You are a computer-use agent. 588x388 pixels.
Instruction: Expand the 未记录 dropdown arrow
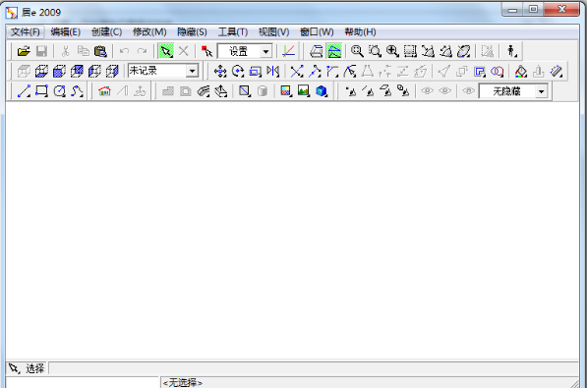[x=193, y=71]
